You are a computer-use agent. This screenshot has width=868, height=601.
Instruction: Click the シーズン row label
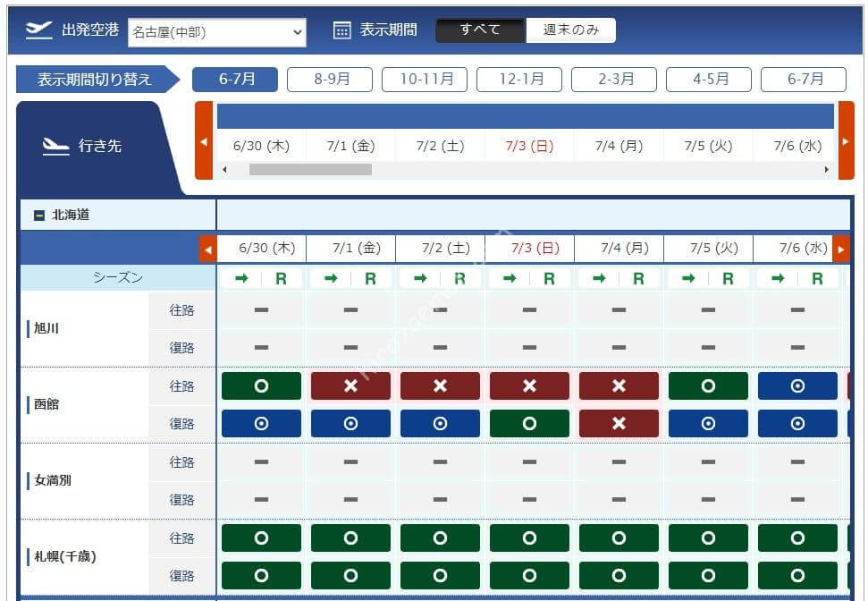tap(118, 277)
